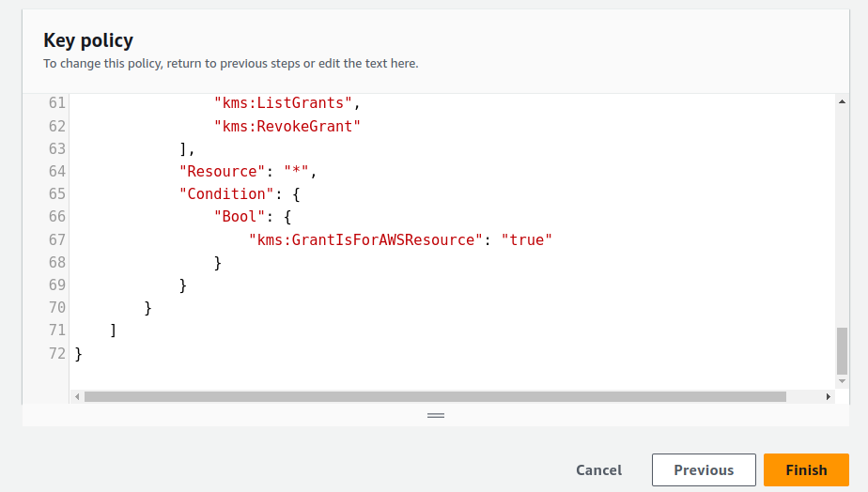Click the vertical scrollbar down arrow
Viewport: 868px width, 492px height.
point(842,380)
